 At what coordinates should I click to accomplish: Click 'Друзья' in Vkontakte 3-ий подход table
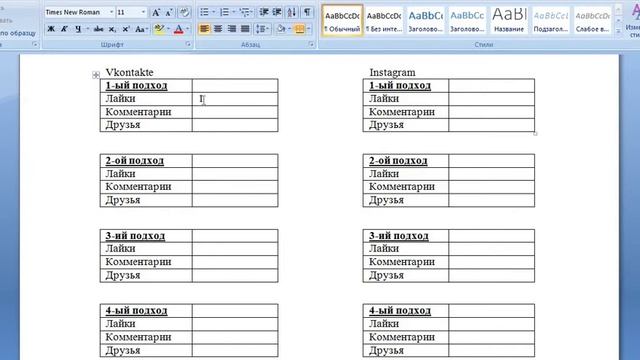(123, 275)
